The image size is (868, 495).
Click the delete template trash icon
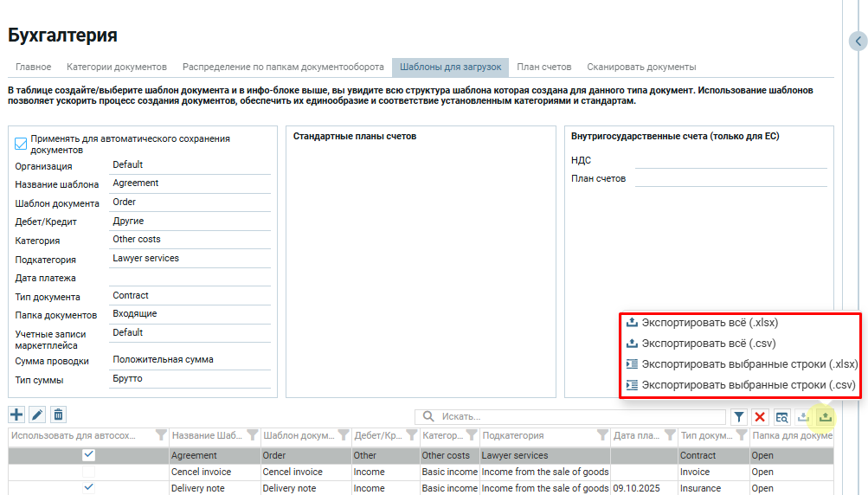57,415
